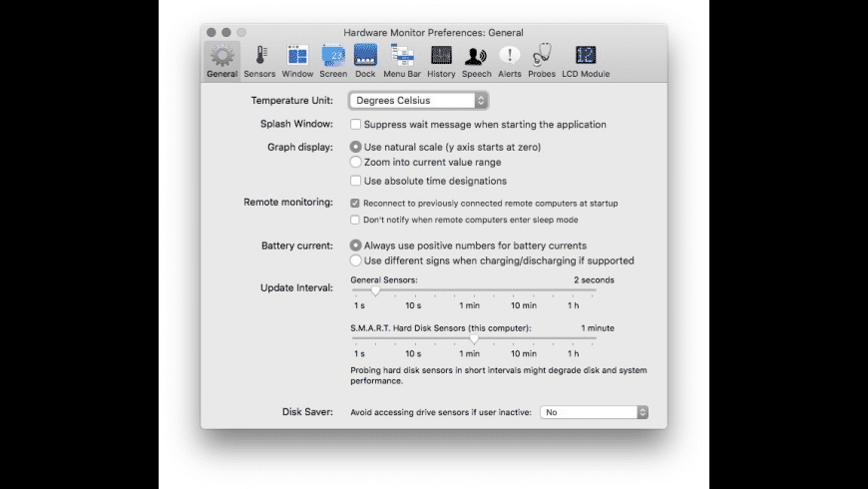Screen dimensions: 868x489
Task: Open the Sensors thermometer icon
Action: click(x=260, y=55)
